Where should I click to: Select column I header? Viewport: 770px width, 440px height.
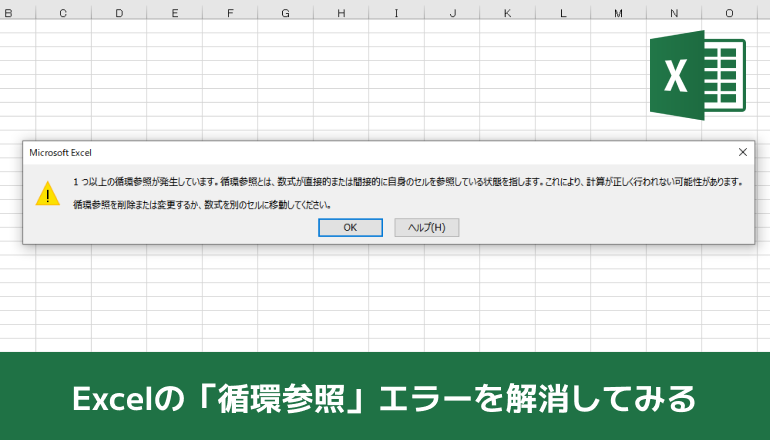pos(396,13)
